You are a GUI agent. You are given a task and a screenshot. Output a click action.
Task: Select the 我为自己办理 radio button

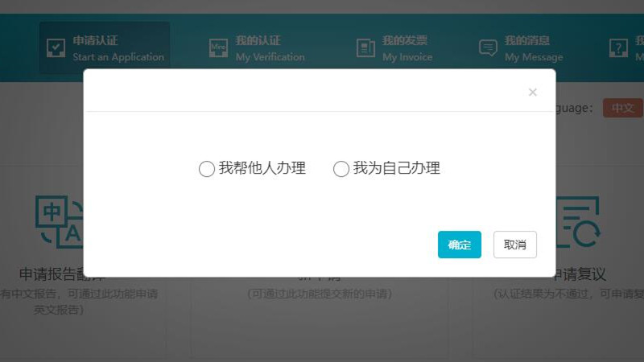click(341, 169)
